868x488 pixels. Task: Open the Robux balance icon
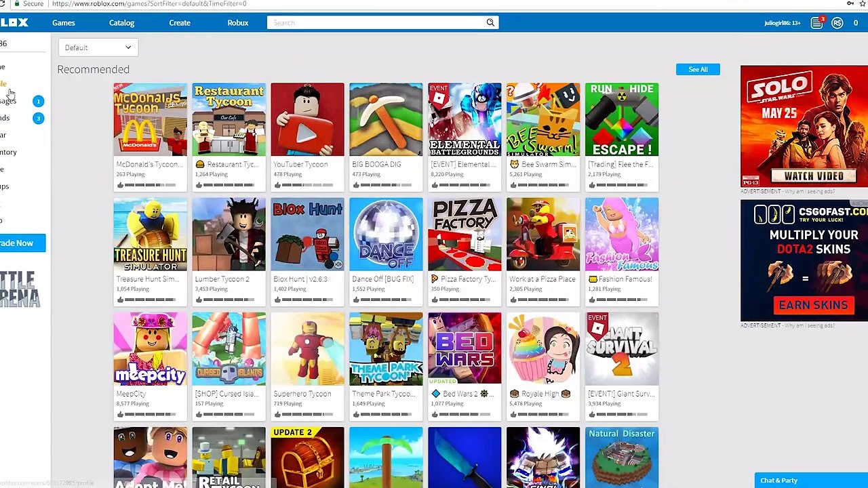pos(837,22)
